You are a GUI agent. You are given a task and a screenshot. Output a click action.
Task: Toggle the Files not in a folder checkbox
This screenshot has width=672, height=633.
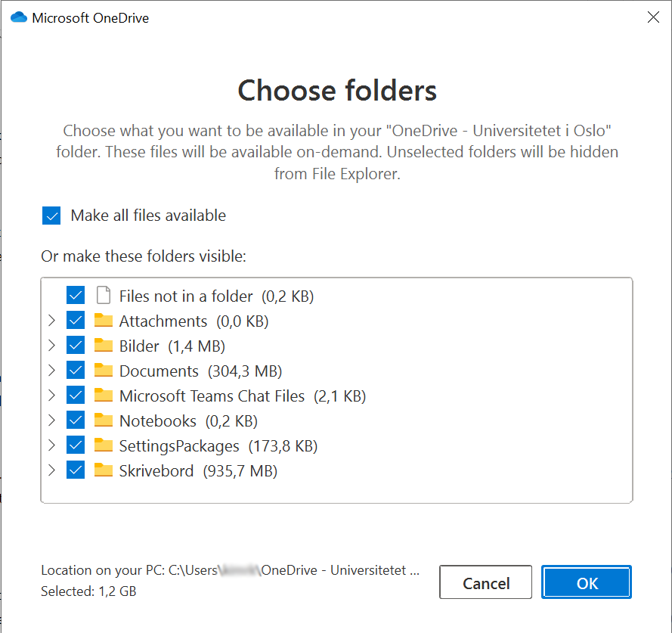click(76, 295)
